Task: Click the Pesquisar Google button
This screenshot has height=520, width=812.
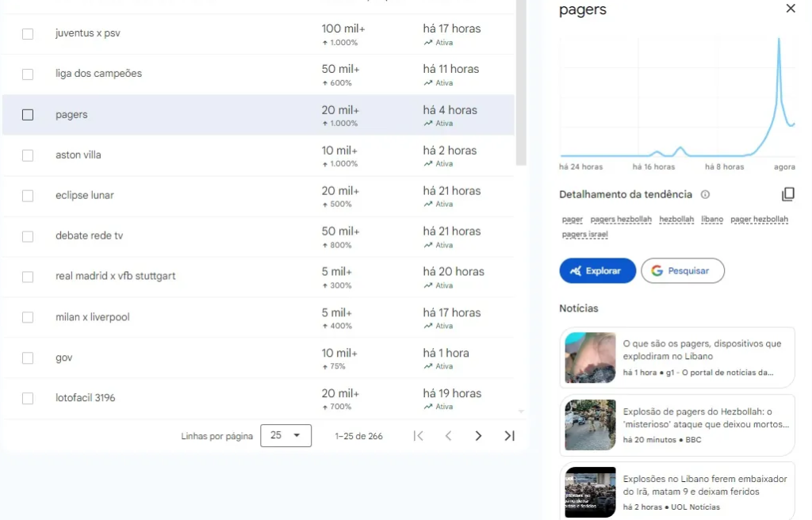Action: pyautogui.click(x=682, y=270)
